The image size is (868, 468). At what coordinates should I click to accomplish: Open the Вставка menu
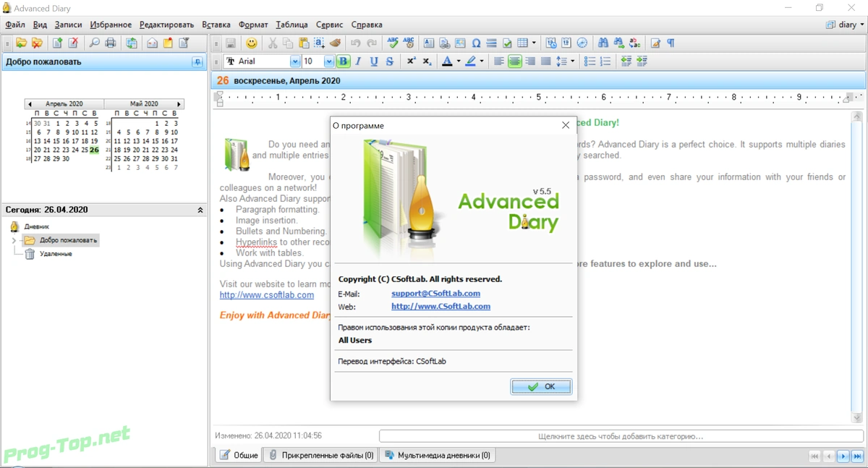click(216, 25)
